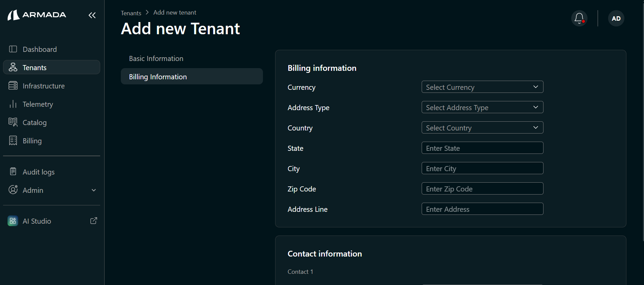The width and height of the screenshot is (644, 285).
Task: Click the AI Studio app icon
Action: point(13,221)
